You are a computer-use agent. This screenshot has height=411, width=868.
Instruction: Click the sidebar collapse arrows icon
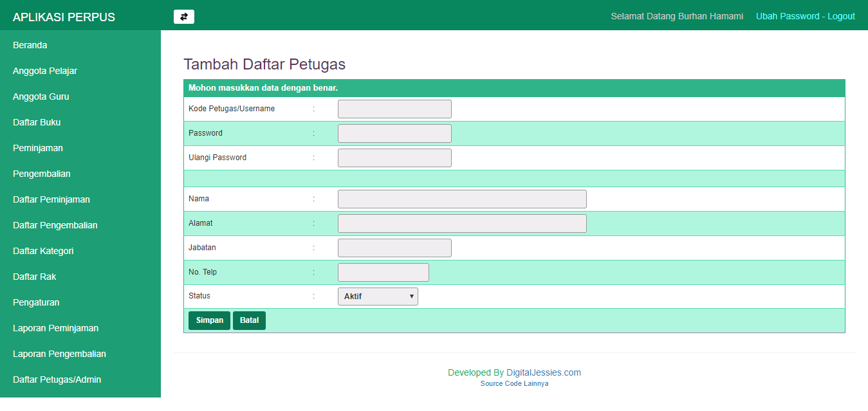point(183,16)
